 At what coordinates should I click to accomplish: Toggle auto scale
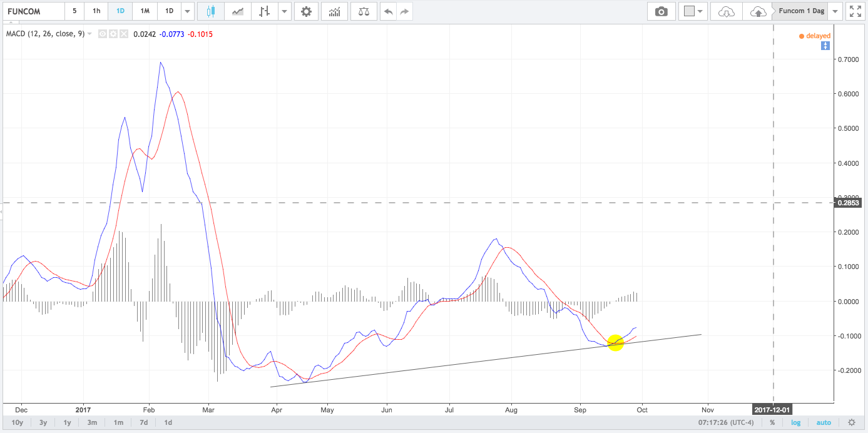tap(824, 422)
